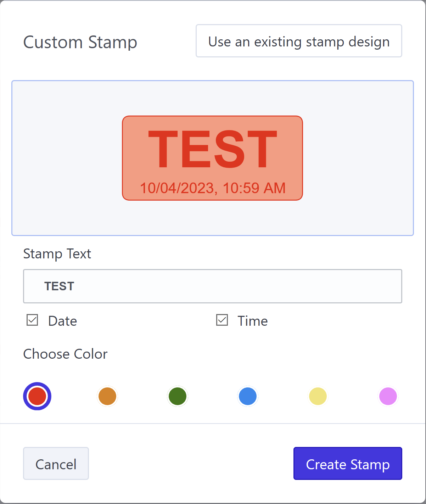Focus the Stamp Text input field
426x504 pixels.
(x=213, y=286)
